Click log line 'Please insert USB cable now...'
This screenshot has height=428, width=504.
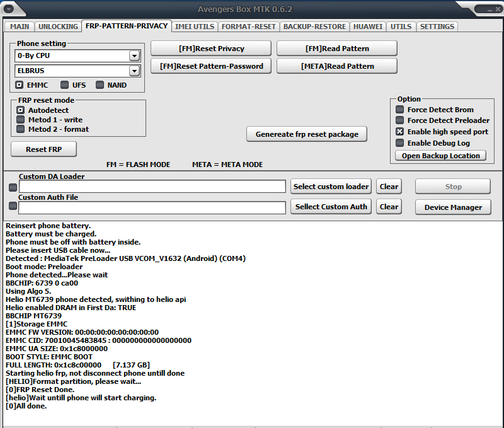58,250
